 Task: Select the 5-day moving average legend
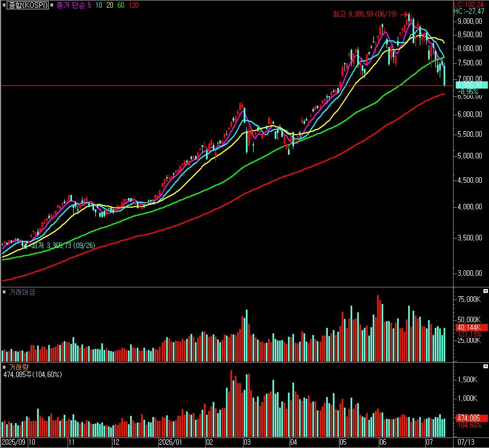click(89, 6)
